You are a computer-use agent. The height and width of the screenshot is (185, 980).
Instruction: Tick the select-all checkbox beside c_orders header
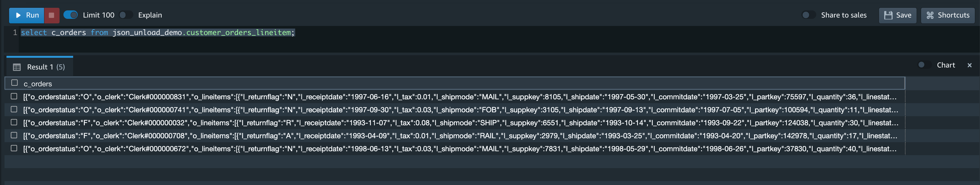pos(15,83)
